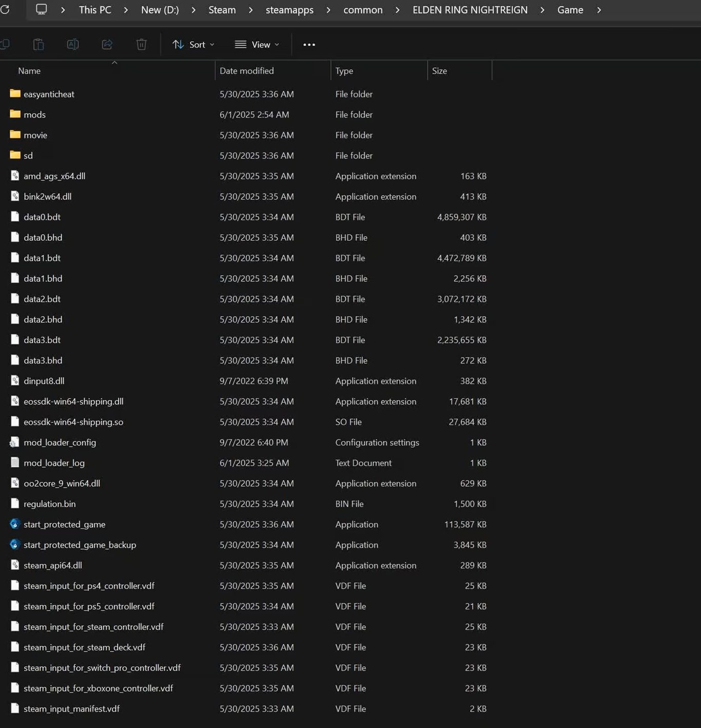Screen dimensions: 701x728
Task: Select file data2.bhd
Action: tap(43, 319)
